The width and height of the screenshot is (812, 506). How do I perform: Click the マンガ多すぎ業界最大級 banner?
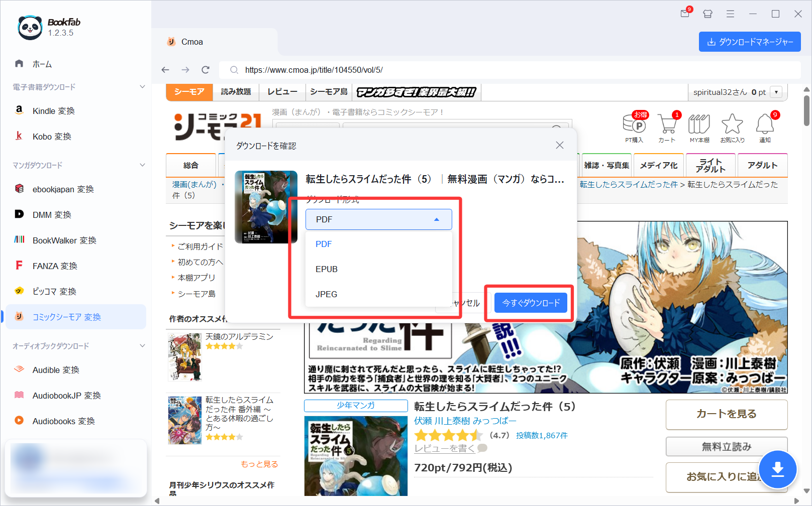click(417, 92)
